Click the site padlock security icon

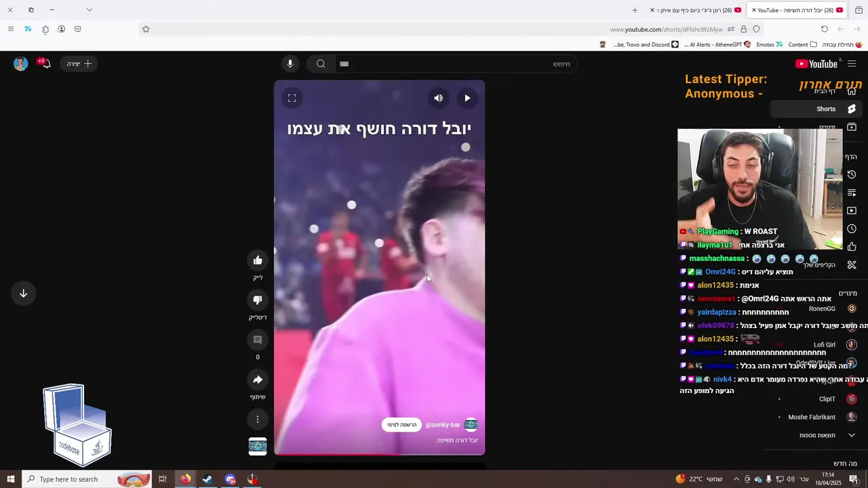coord(744,29)
